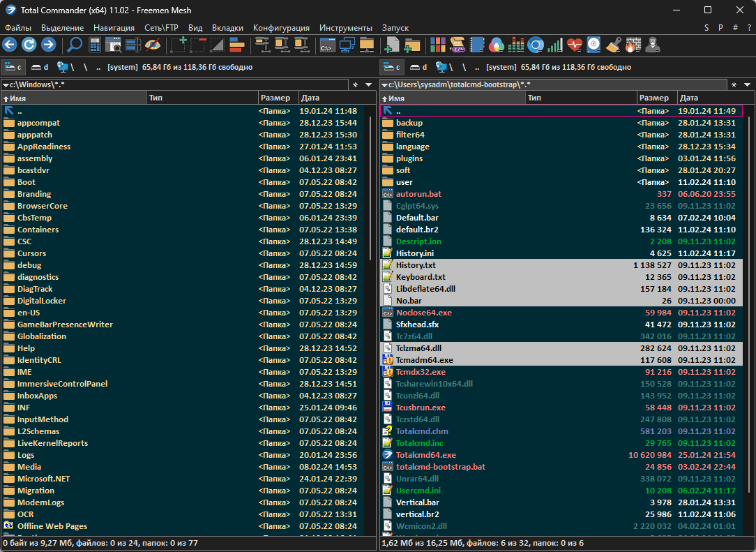Click the red heart monitor icon
Viewport: 756px width, 552px height.
coord(574,45)
